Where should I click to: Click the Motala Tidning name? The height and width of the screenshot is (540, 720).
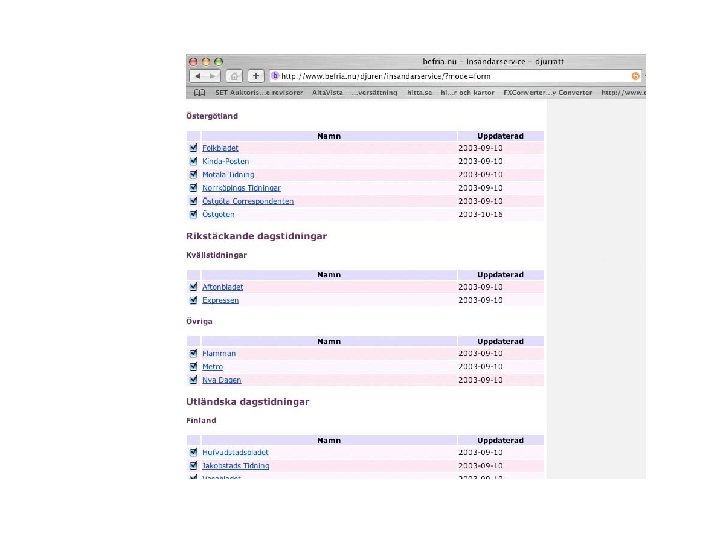coord(228,174)
